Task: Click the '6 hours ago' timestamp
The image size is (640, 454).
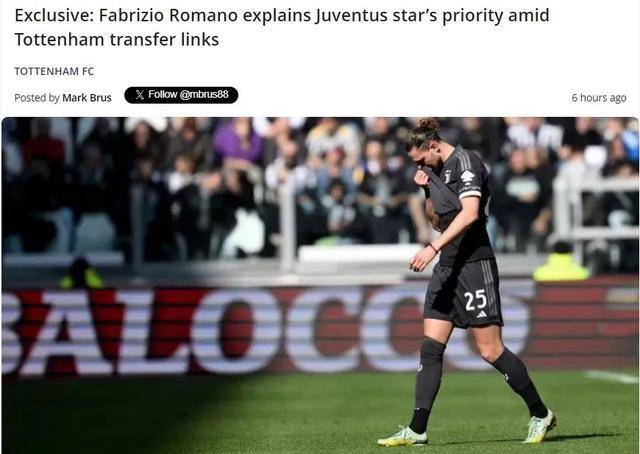Action: [x=599, y=98]
